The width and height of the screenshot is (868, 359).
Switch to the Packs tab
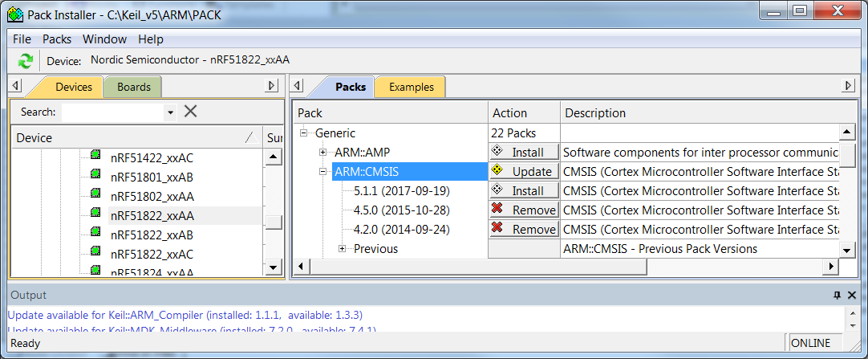tap(351, 87)
